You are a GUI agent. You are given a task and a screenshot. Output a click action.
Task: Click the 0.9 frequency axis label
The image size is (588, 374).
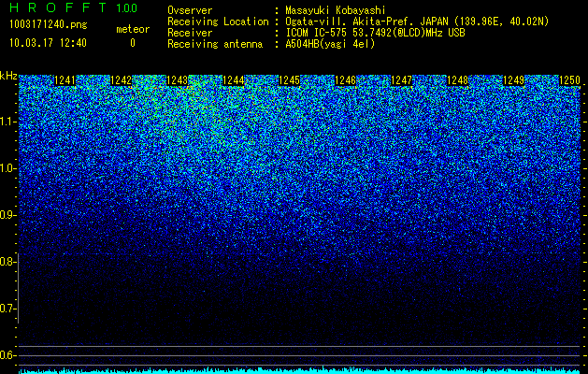coord(7,215)
